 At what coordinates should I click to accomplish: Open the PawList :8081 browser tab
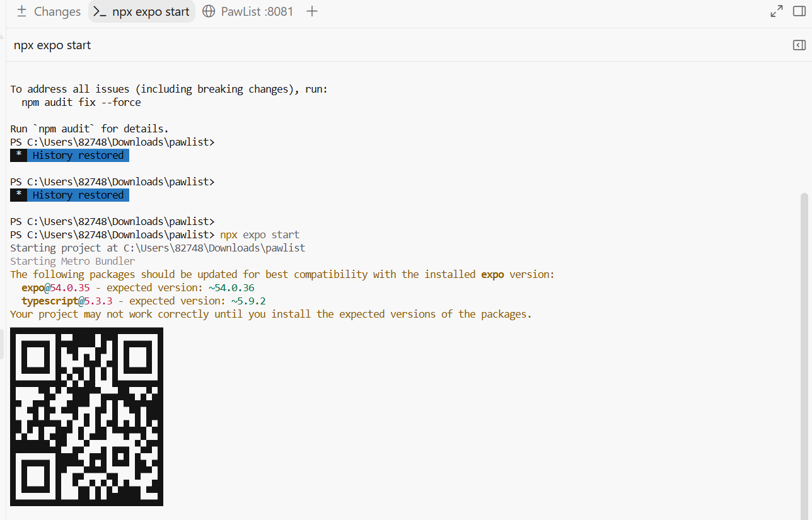(248, 11)
